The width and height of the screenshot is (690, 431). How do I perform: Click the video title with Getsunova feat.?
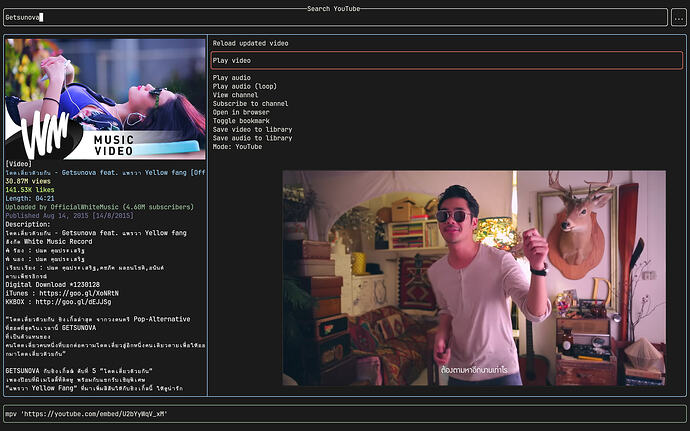coord(105,173)
